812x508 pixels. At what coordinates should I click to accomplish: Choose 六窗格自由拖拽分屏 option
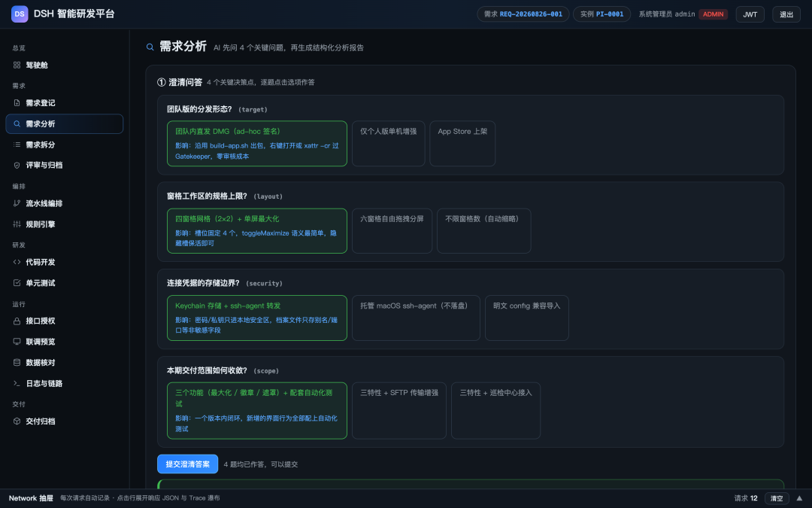[392, 231]
